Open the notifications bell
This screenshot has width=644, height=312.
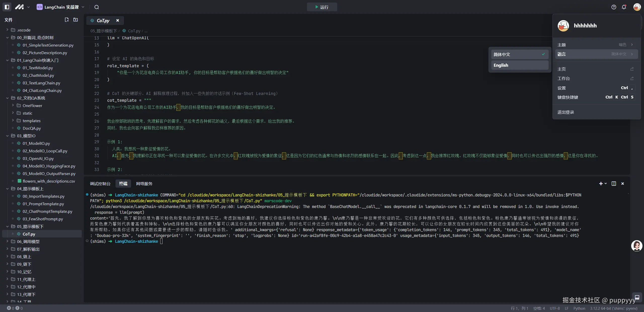click(x=624, y=7)
